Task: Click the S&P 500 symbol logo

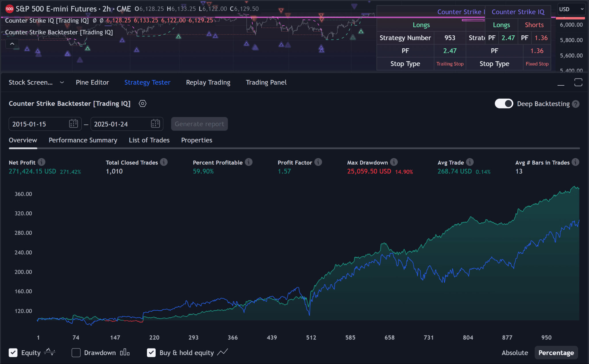Action: point(9,9)
